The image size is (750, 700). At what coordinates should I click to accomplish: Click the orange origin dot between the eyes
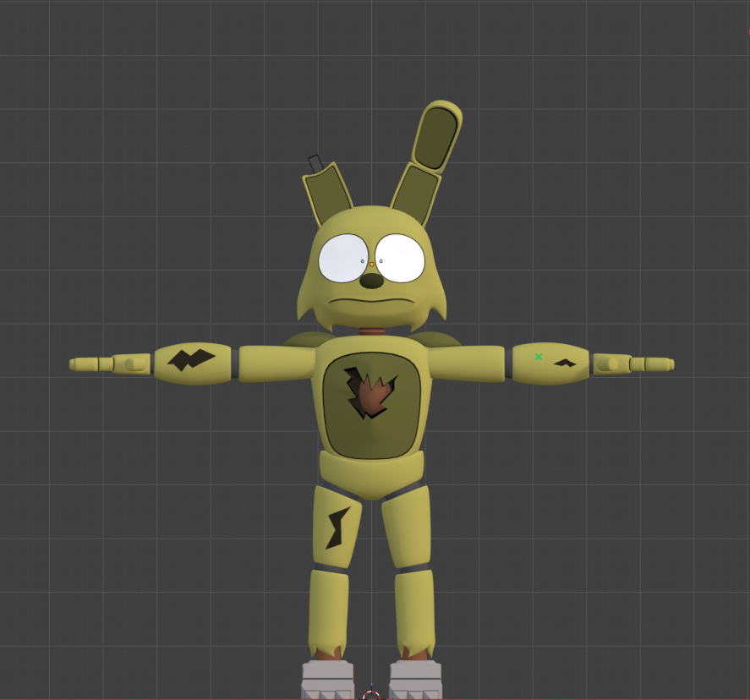(x=372, y=265)
